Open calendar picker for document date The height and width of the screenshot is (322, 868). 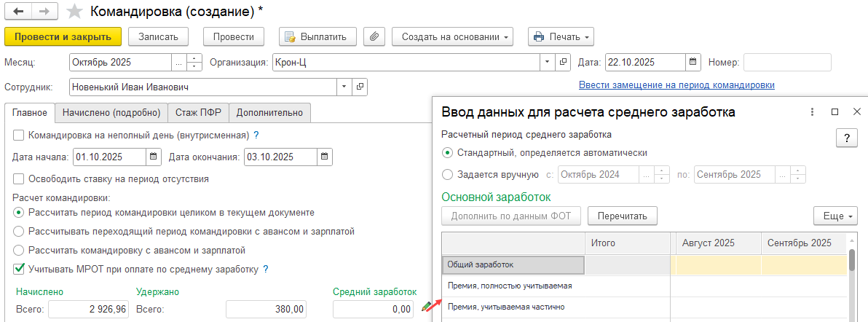tap(693, 63)
